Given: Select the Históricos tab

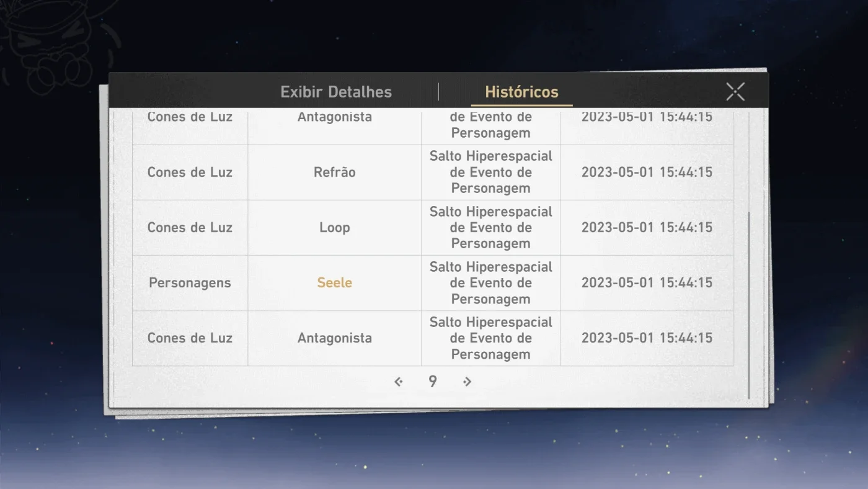Looking at the screenshot, I should pos(521,92).
